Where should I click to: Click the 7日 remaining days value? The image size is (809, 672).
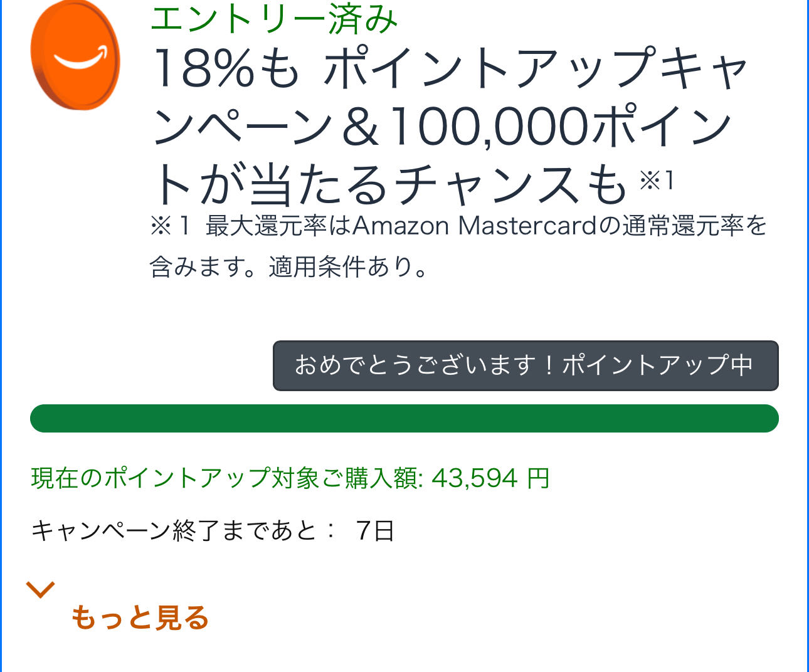374,531
